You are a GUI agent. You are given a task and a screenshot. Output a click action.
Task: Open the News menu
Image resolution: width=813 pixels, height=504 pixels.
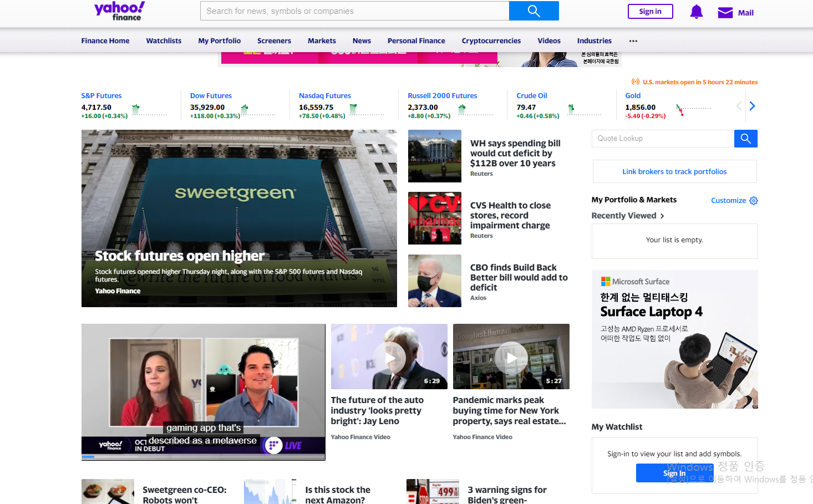(x=362, y=41)
